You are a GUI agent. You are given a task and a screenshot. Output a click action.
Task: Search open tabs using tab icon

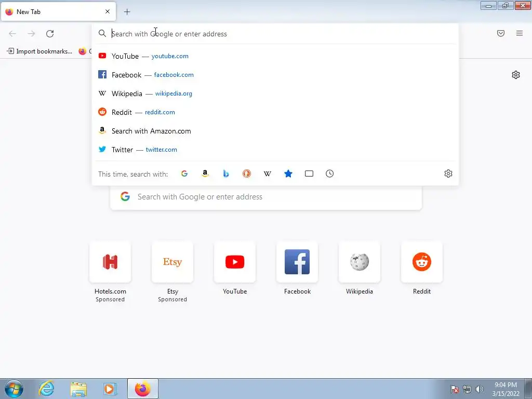(309, 174)
